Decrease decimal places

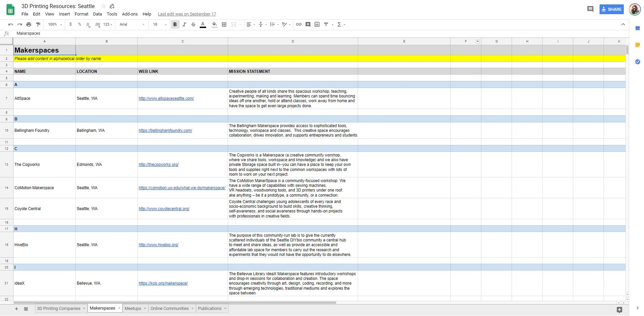pyautogui.click(x=88, y=24)
